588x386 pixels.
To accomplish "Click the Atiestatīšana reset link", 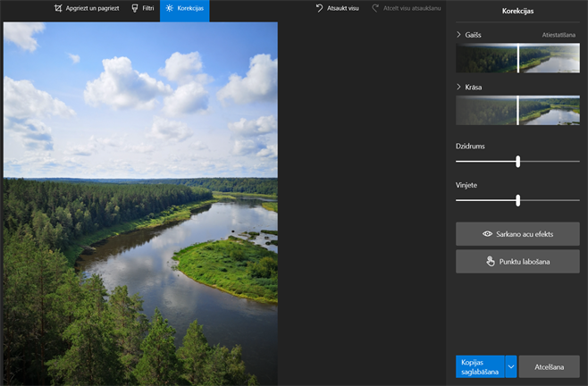I will [x=559, y=35].
